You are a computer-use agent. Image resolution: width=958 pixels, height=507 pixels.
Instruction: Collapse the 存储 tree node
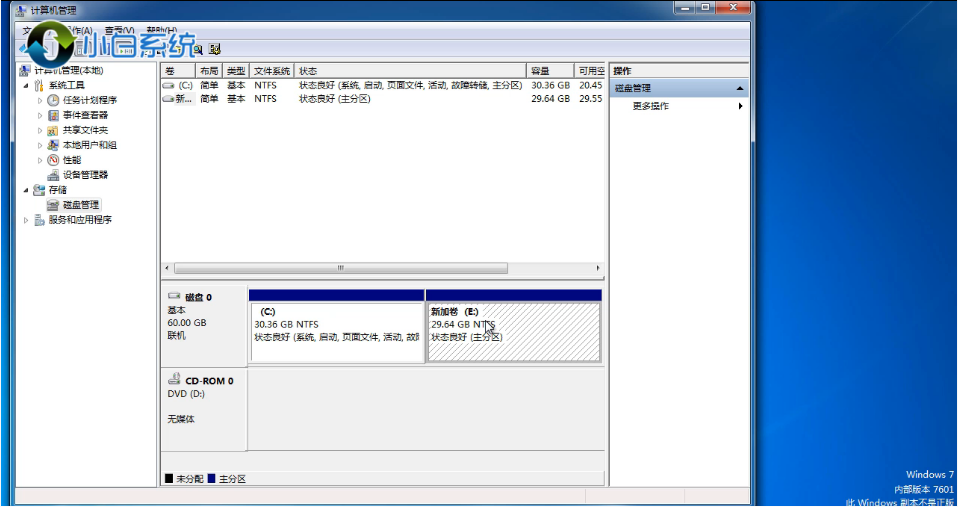tap(26, 190)
